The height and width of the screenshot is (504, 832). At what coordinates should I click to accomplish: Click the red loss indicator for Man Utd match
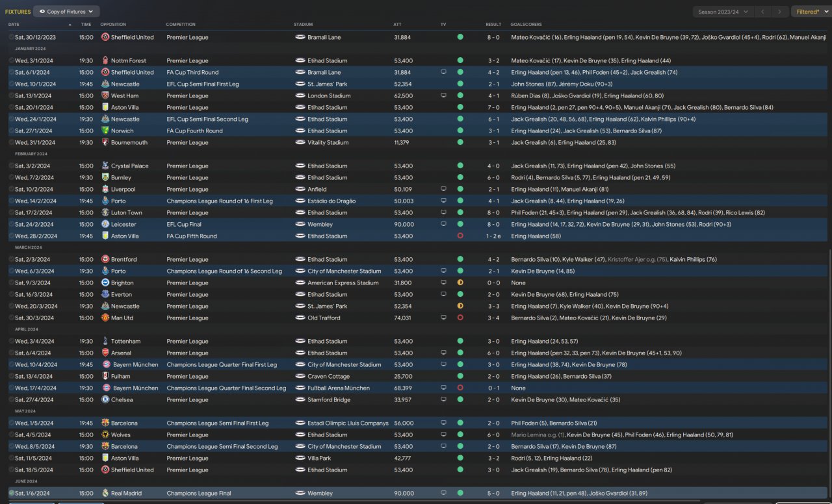point(460,318)
